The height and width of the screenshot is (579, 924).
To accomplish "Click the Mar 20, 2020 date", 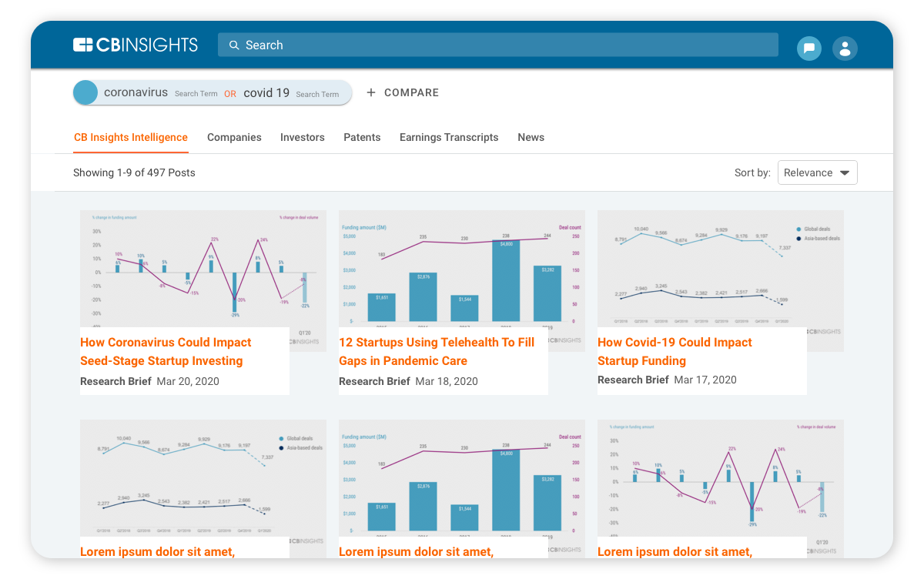I will click(x=188, y=381).
